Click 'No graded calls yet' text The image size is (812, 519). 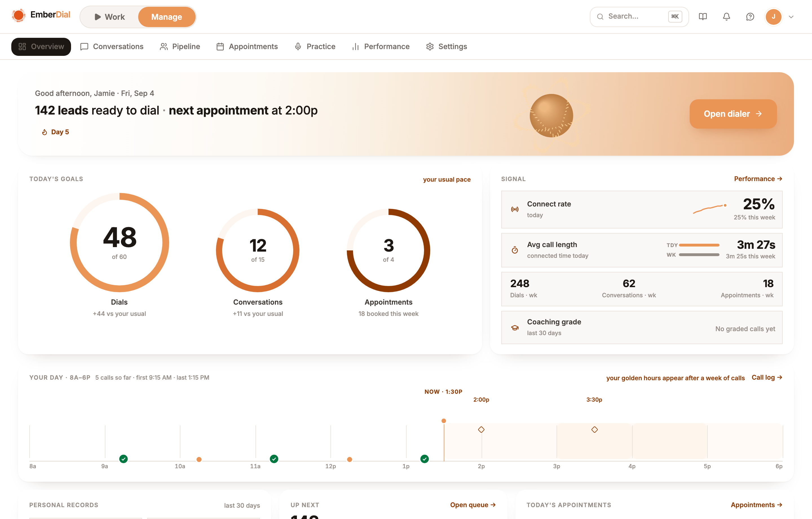coord(745,329)
